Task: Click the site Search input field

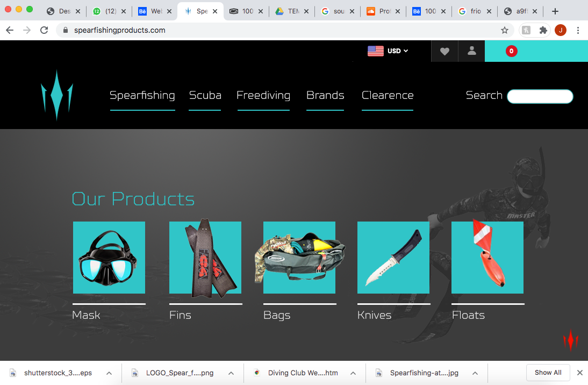Action: click(540, 96)
